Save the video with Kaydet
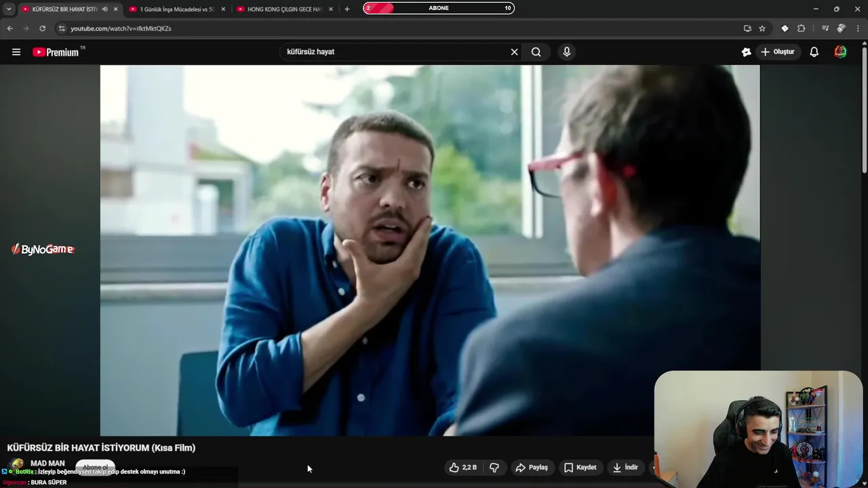The width and height of the screenshot is (868, 488). pos(580,468)
